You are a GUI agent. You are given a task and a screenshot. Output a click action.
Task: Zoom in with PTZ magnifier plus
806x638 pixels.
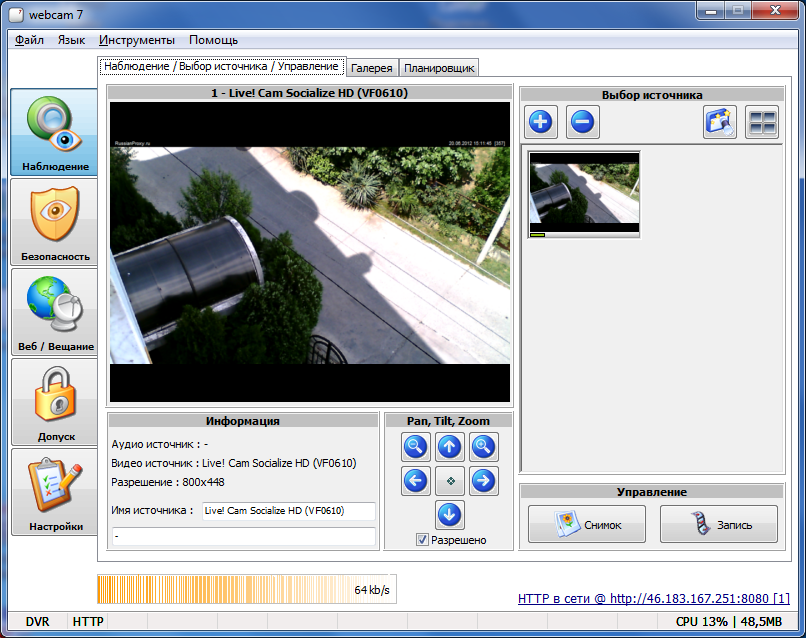pyautogui.click(x=483, y=447)
